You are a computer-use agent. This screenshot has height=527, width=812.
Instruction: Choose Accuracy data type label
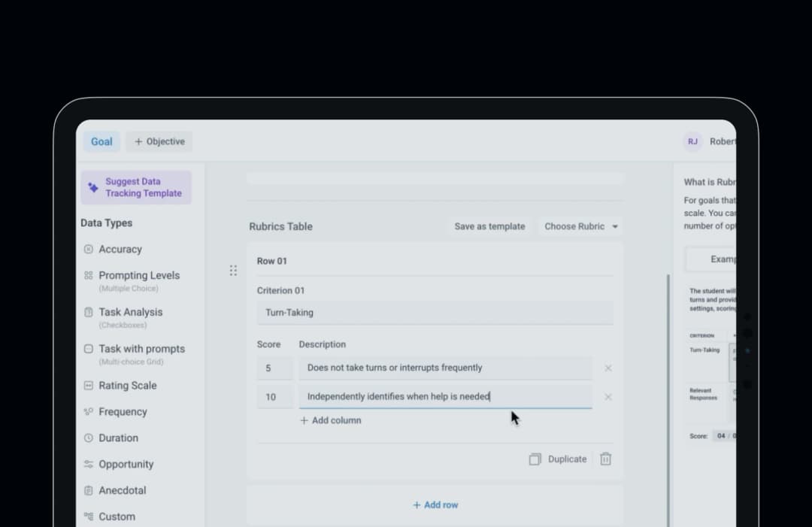pos(120,249)
